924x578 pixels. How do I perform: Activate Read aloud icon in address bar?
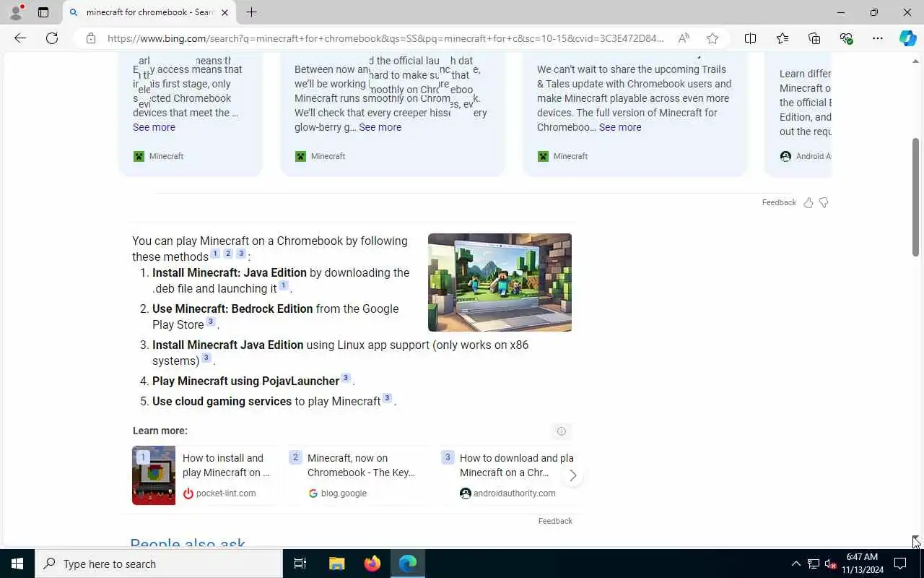pyautogui.click(x=684, y=38)
